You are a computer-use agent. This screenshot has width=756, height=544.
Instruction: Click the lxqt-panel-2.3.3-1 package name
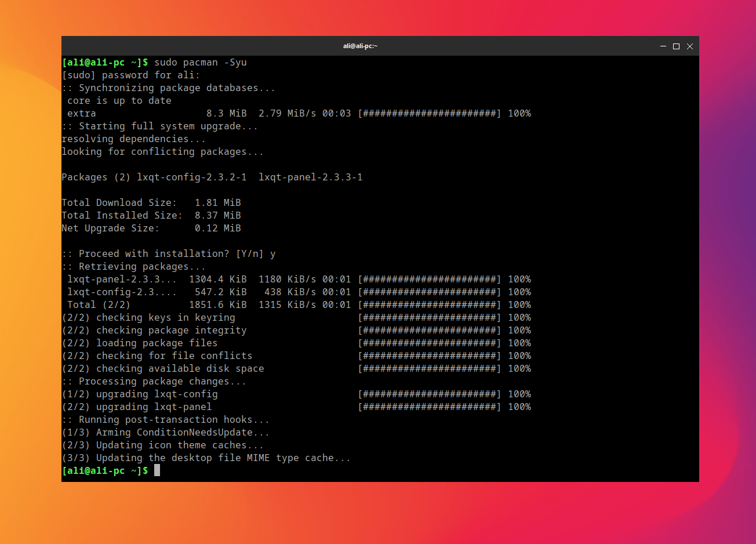click(x=311, y=177)
